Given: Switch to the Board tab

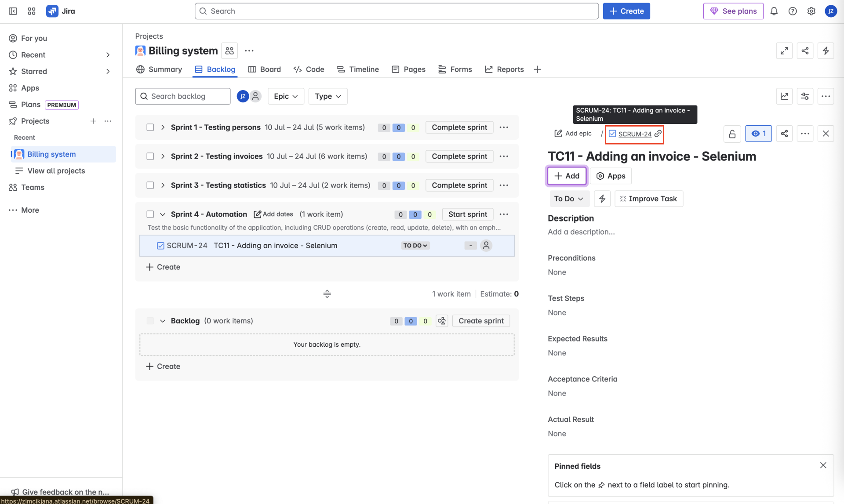Looking at the screenshot, I should click(264, 69).
